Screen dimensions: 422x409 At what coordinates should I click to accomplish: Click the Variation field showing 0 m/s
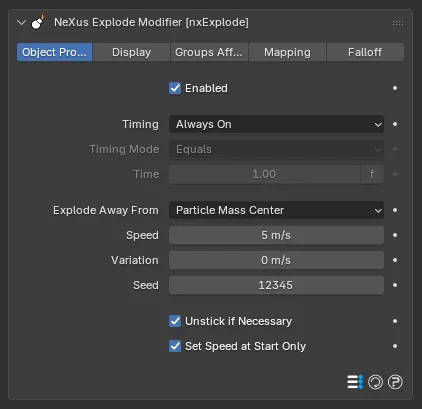(x=276, y=260)
